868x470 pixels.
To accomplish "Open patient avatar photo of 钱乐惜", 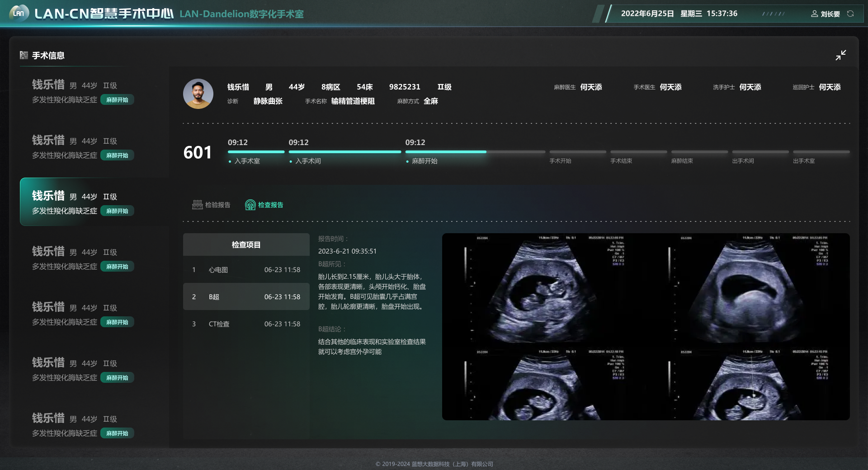I will click(x=198, y=94).
